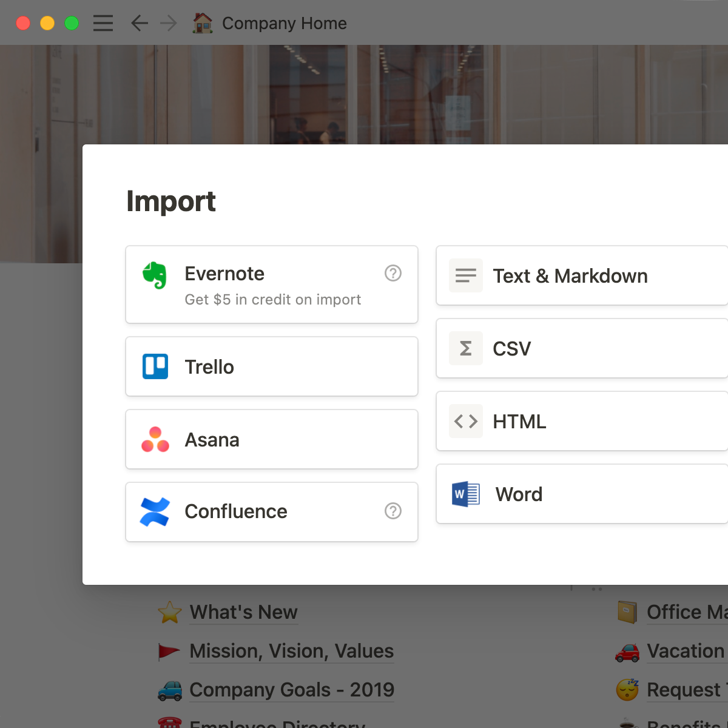Toggle the sidebar hamburger menu
The height and width of the screenshot is (728, 728).
103,23
